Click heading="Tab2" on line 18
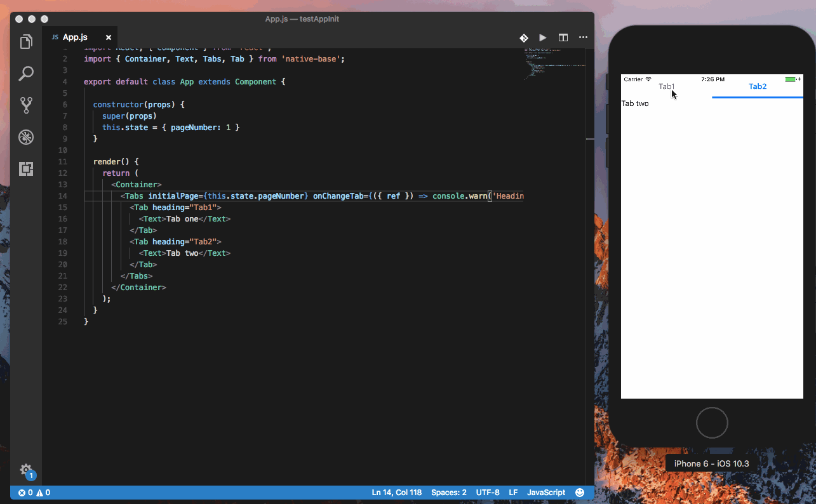 [x=185, y=242]
